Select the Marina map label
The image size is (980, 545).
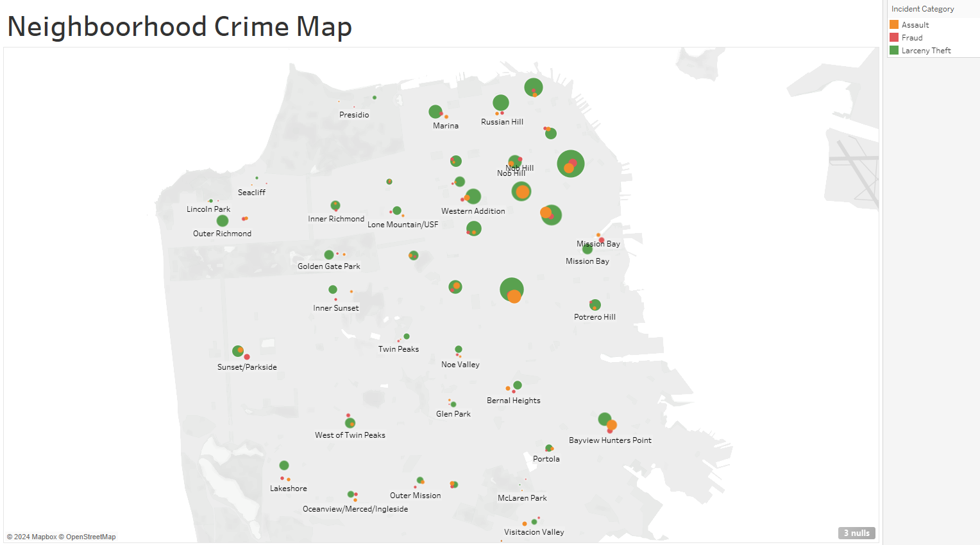[446, 126]
